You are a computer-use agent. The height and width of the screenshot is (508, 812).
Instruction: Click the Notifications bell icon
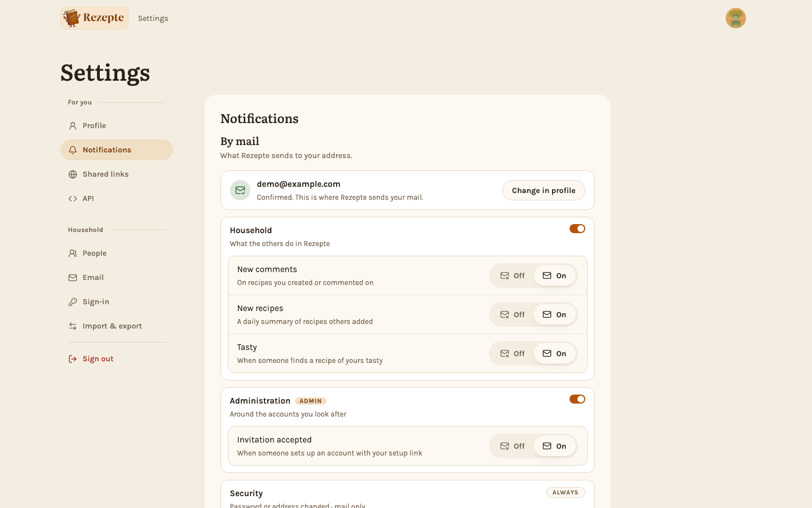[73, 150]
